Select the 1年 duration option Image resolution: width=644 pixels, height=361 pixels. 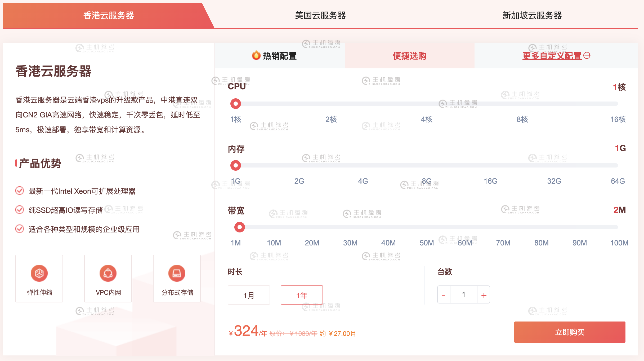[x=302, y=295]
